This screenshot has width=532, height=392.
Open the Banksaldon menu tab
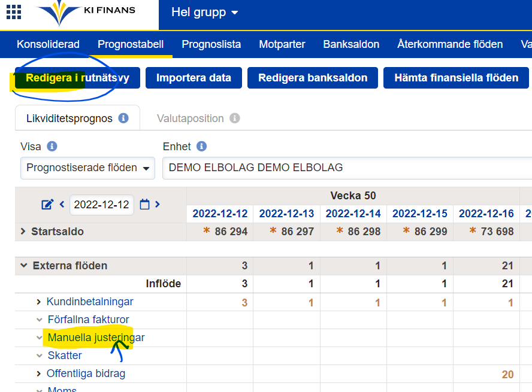351,44
